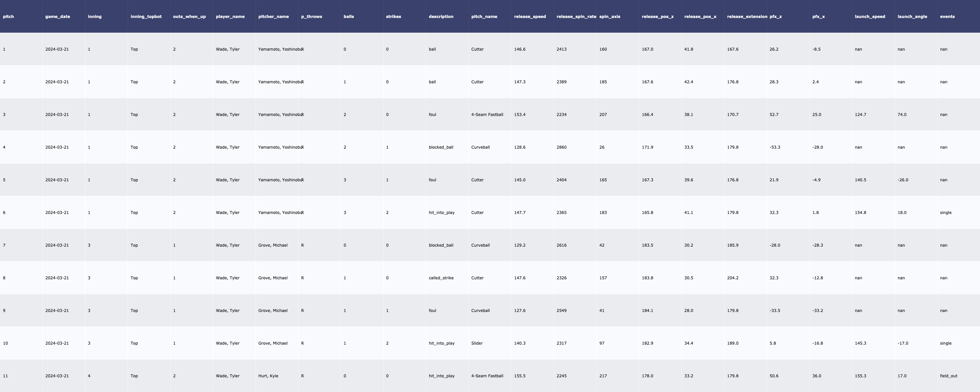This screenshot has width=980, height=392.
Task: Select the 'Hurt, Kyle' pitcher cell
Action: coord(268,376)
